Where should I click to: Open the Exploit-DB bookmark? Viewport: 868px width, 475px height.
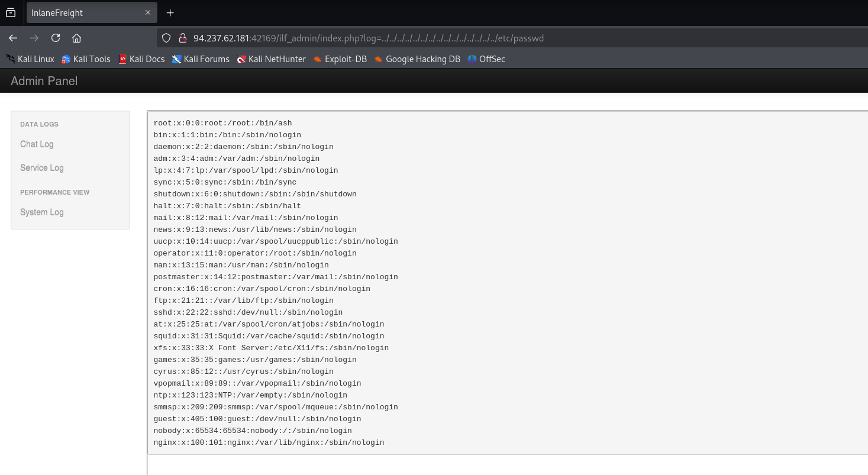pyautogui.click(x=340, y=59)
